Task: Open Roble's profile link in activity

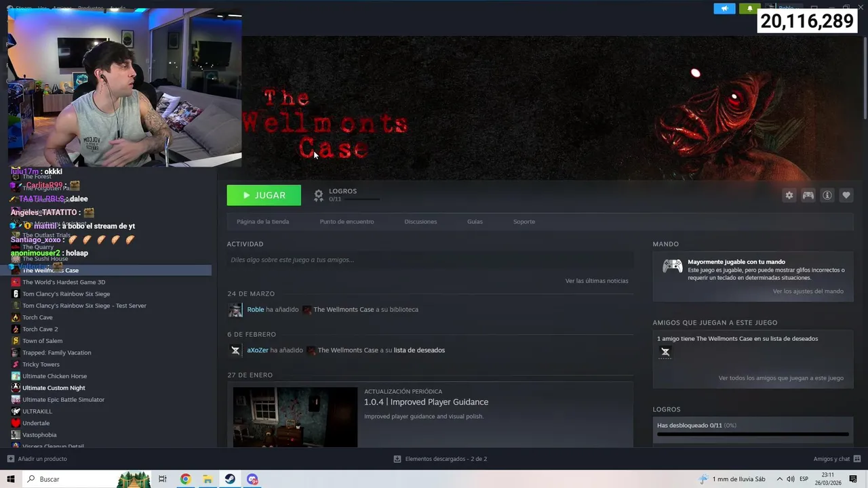Action: coord(256,310)
